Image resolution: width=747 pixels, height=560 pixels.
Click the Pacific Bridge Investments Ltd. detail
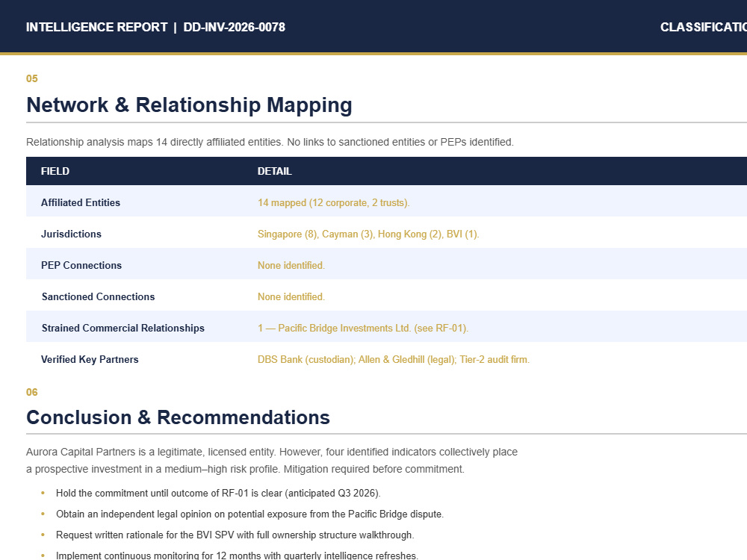363,328
